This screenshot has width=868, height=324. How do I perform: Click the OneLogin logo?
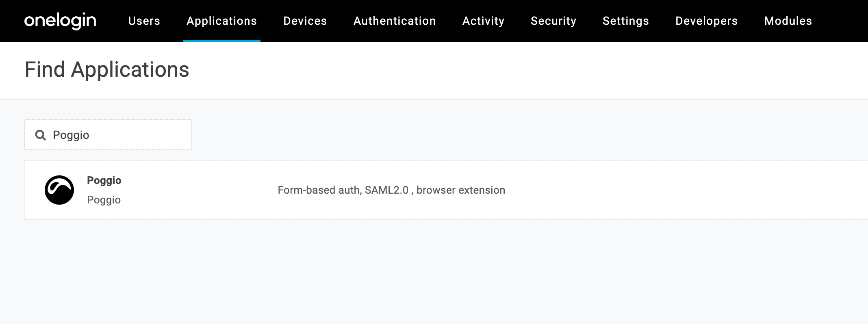tap(60, 21)
